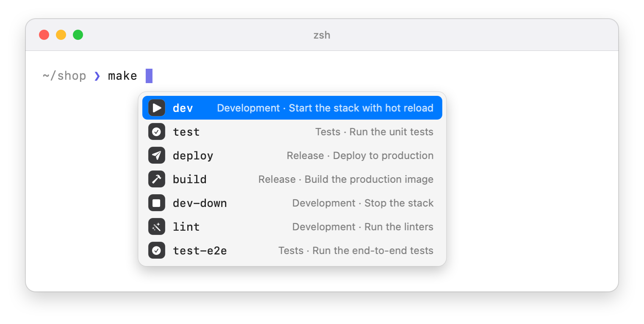This screenshot has width=644, height=324.
Task: Click 'Run the end-to-end tests' description
Action: (373, 251)
